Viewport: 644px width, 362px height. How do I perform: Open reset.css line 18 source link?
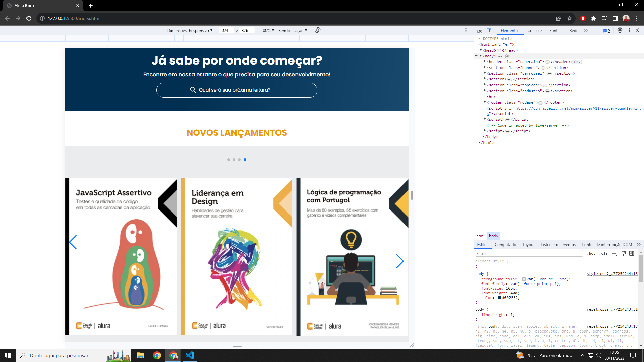coord(612,327)
